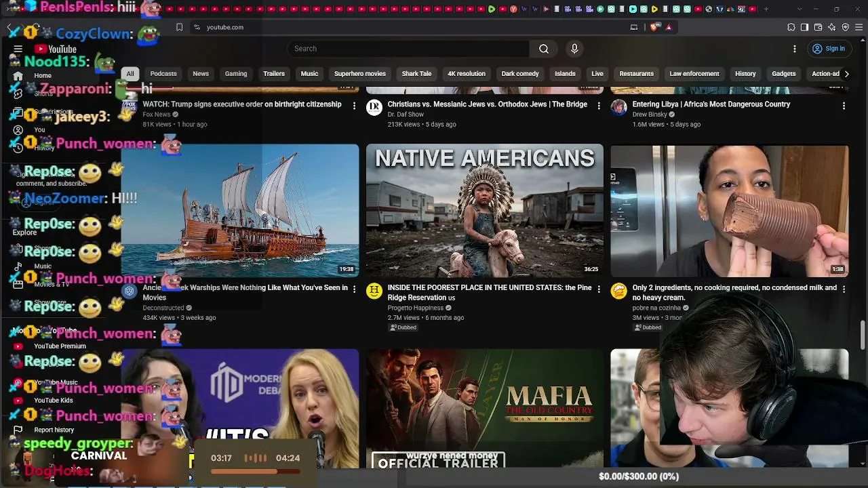This screenshot has height=488, width=868.
Task: Click into the YouTube Search field
Action: (409, 49)
